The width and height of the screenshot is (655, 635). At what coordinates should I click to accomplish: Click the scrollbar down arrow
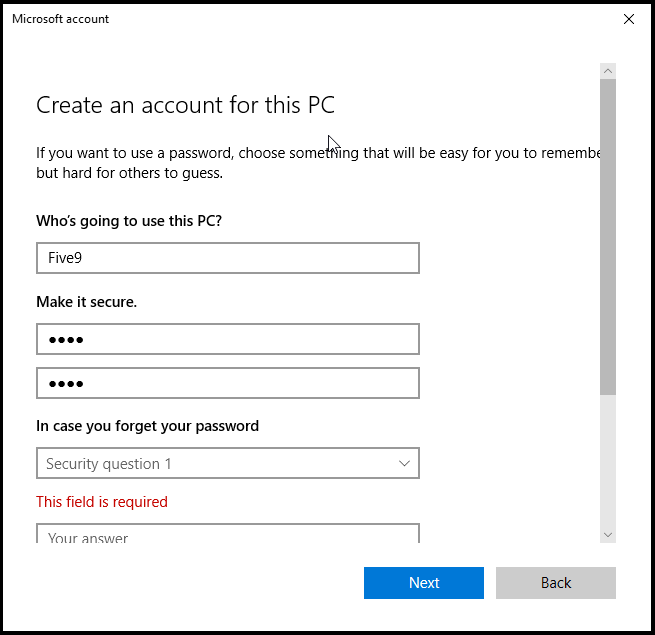coord(608,535)
